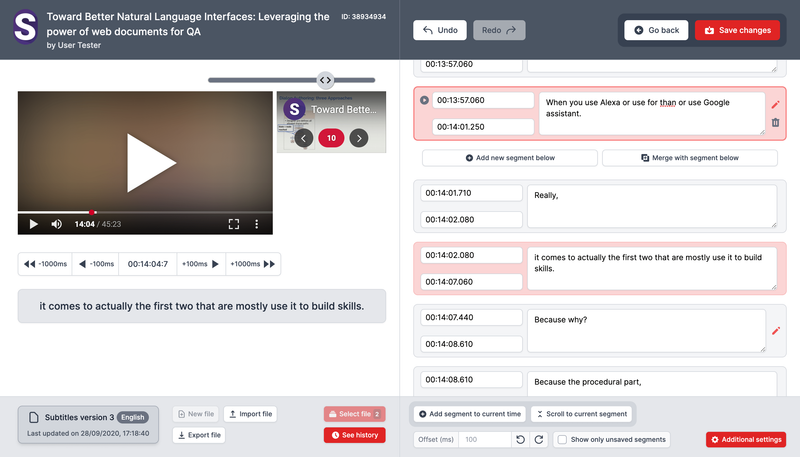
Task: Step back by -100ms
Action: pos(96,264)
